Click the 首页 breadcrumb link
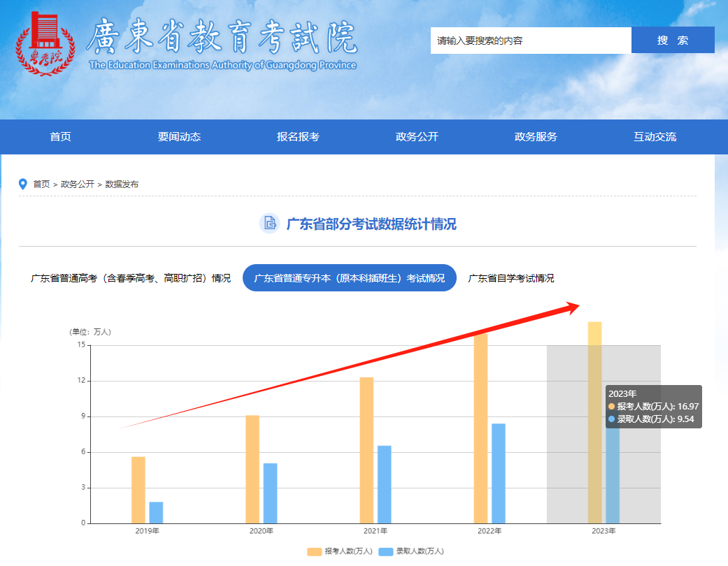Image resolution: width=728 pixels, height=566 pixels. pyautogui.click(x=41, y=184)
